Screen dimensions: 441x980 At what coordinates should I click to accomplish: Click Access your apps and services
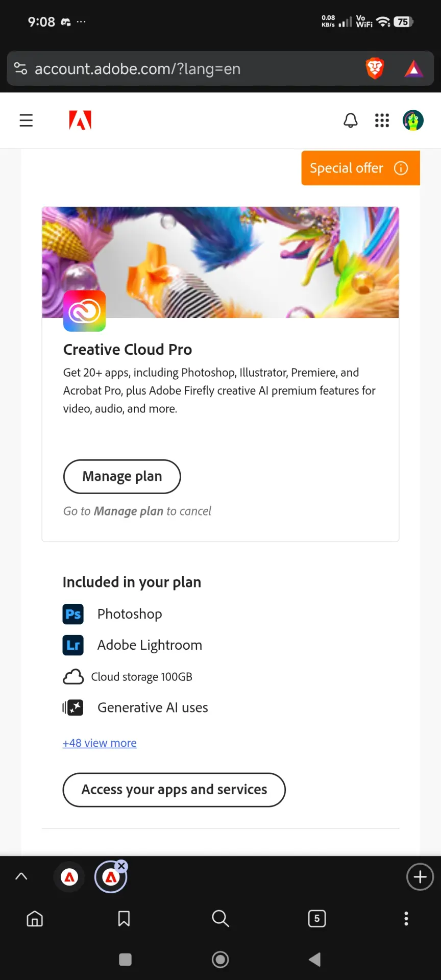point(174,790)
